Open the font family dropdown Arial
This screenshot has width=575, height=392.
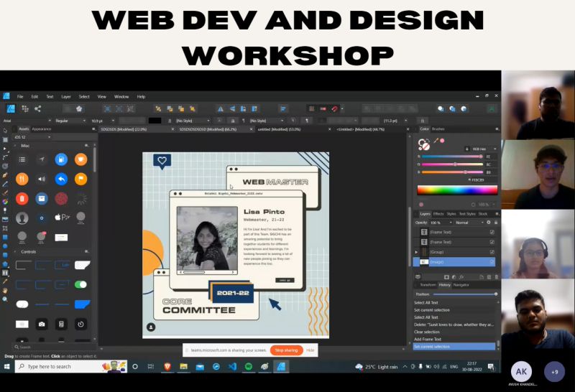tap(27, 121)
